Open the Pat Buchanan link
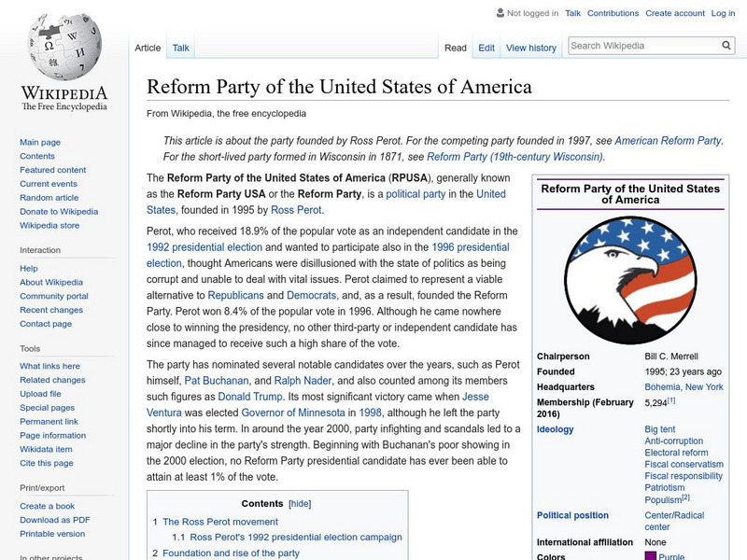Image resolution: width=747 pixels, height=560 pixels. (x=217, y=381)
